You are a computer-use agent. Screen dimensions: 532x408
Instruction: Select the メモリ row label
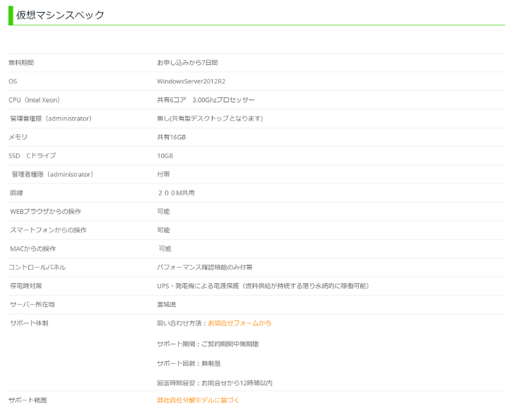click(x=18, y=137)
